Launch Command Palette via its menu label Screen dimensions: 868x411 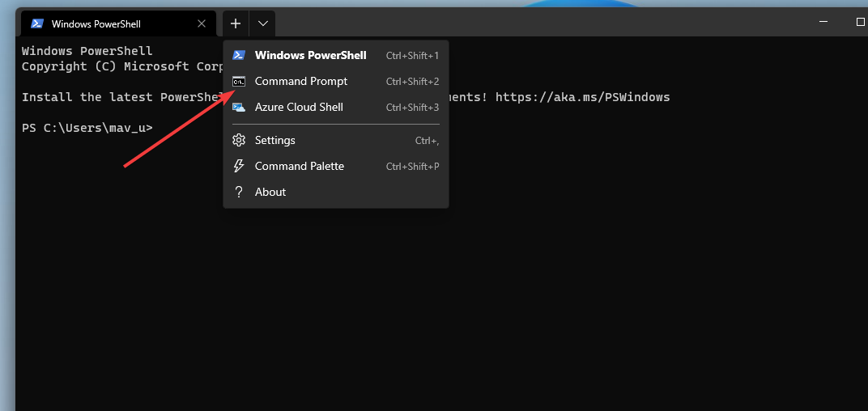299,166
